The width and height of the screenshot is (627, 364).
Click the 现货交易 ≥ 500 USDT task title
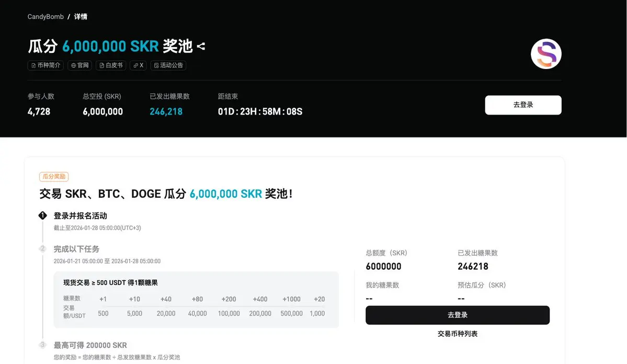(x=110, y=283)
